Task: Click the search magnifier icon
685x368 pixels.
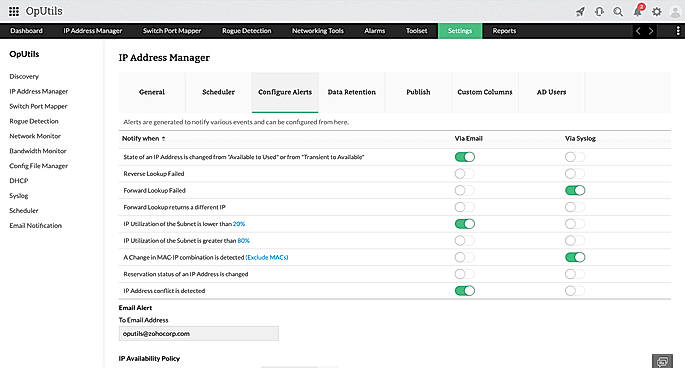Action: tap(618, 12)
